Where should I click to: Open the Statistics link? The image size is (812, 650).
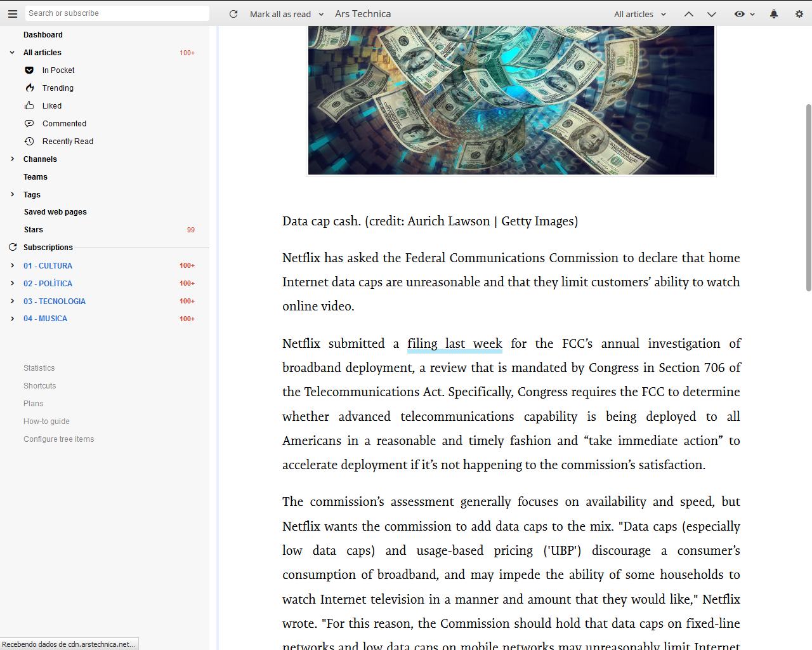(39, 368)
